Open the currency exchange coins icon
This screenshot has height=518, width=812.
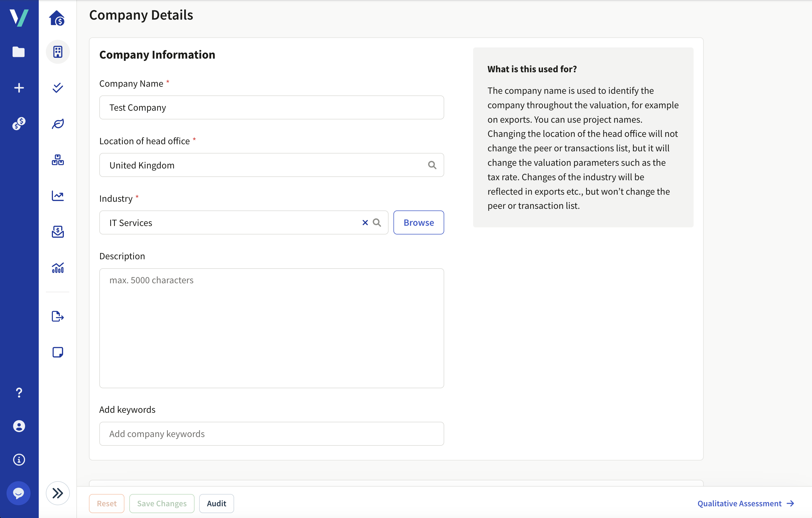coord(19,123)
